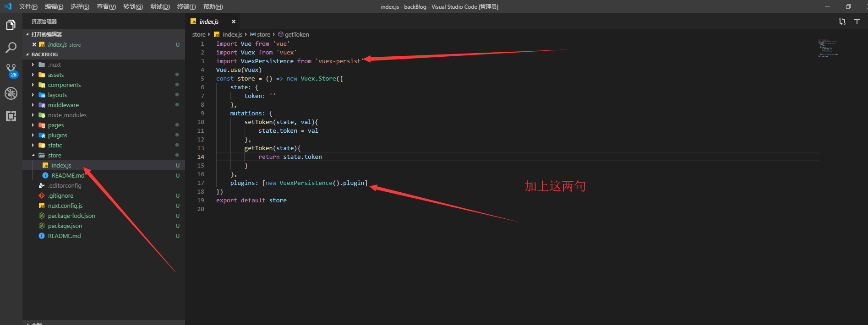Click the node_modules folder icon
Screen dimensions: 868x325
[x=42, y=115]
